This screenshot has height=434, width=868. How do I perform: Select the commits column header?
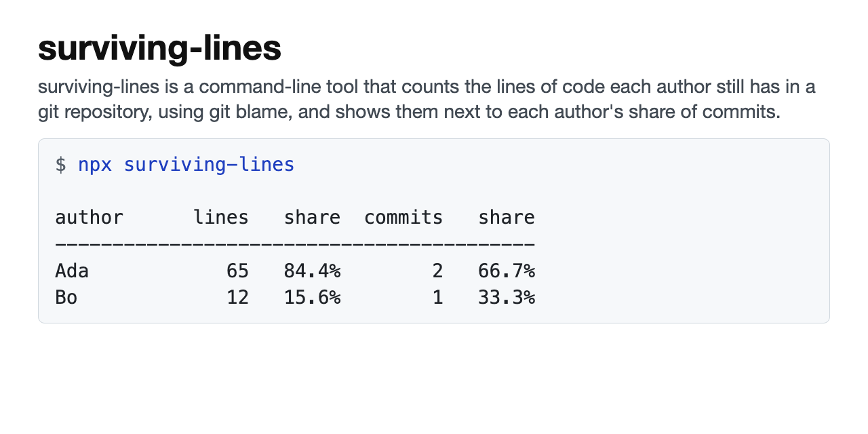(x=403, y=217)
